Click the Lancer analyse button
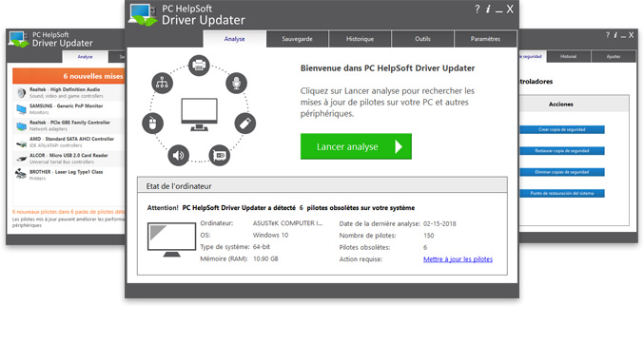 tap(356, 146)
